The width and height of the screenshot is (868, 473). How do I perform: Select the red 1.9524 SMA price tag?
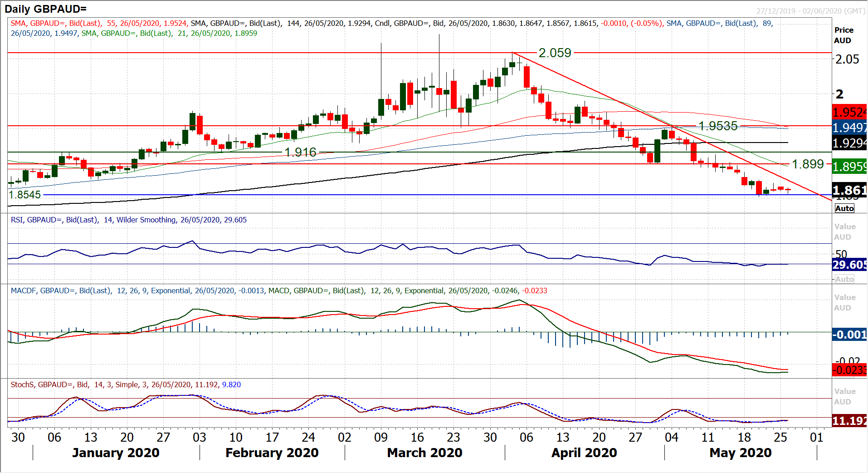click(x=849, y=112)
